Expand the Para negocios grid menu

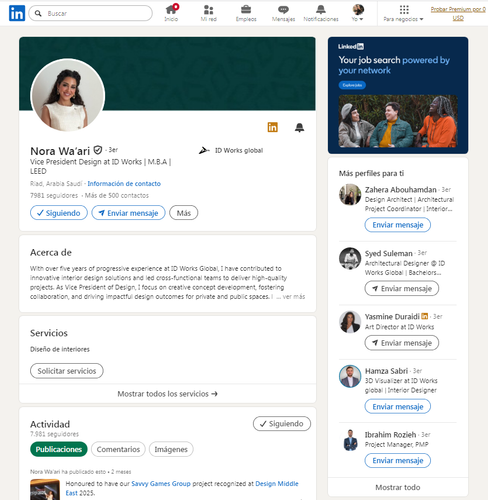[x=403, y=13]
